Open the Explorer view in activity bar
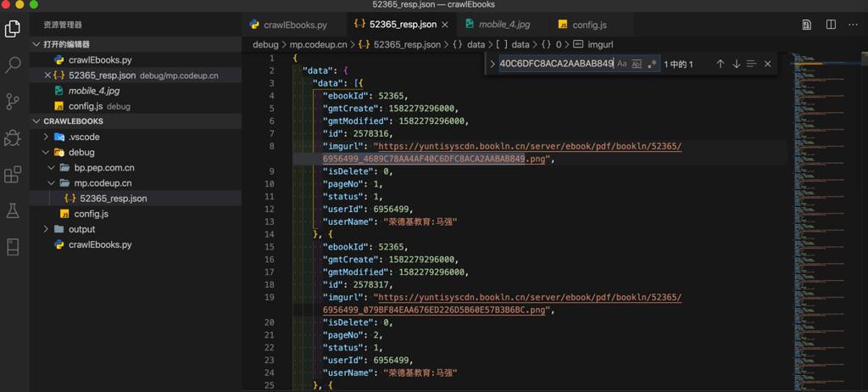The image size is (868, 392). pos(13,28)
